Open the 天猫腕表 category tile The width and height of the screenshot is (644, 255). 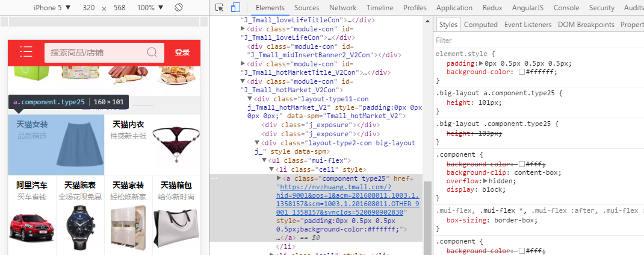pos(80,215)
